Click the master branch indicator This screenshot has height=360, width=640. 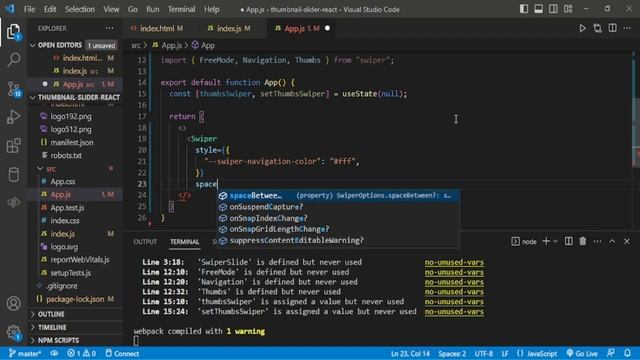25,353
